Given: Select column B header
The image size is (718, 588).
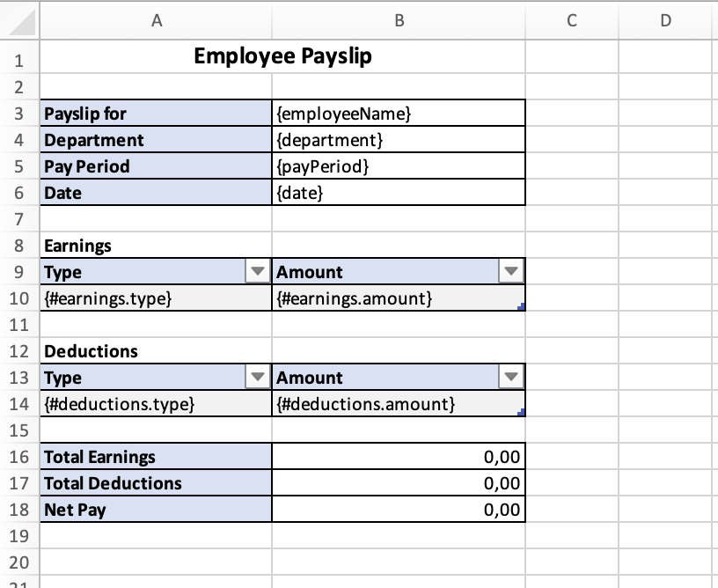Looking at the screenshot, I should click(399, 21).
